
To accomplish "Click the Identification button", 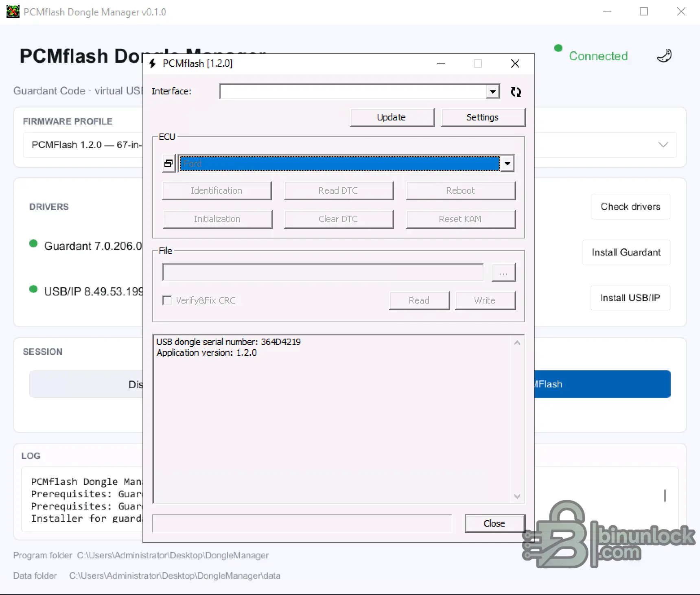I will click(x=217, y=190).
